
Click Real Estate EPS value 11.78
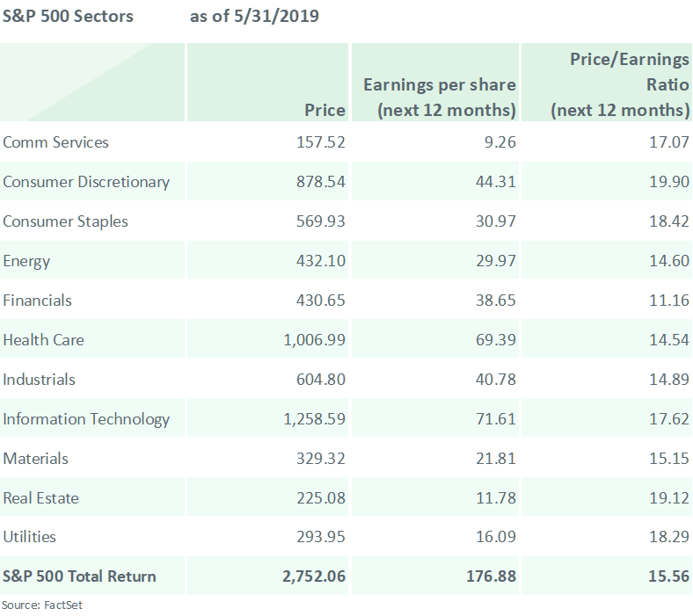496,498
